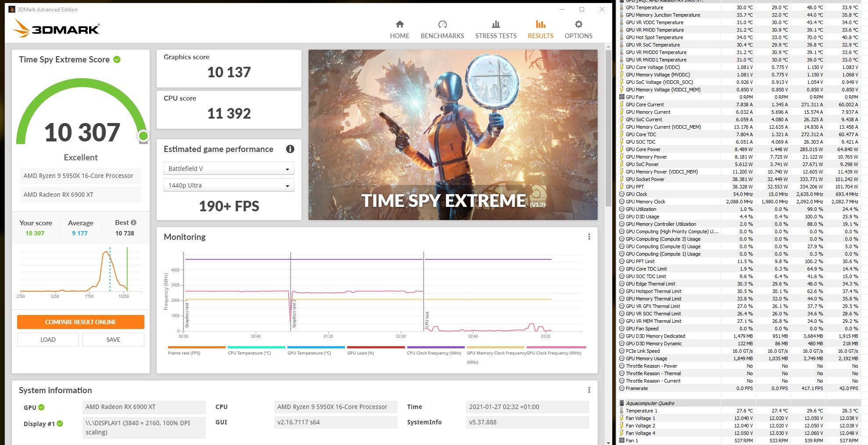The height and width of the screenshot is (445, 868).
Task: Click the GPU Fan sensor icon in HWiNFO
Action: [x=621, y=97]
